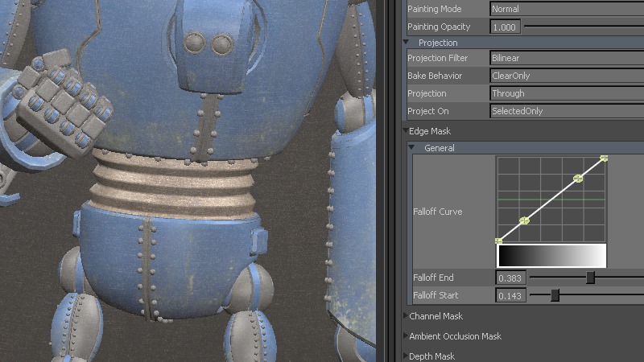
Task: Open the Projection Filter dropdown showing Bilinear
Action: 567,58
